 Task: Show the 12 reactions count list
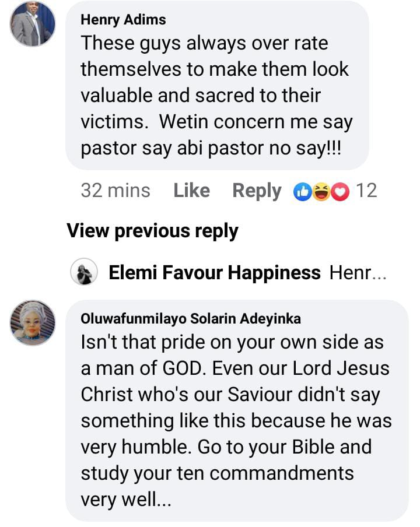click(x=366, y=191)
